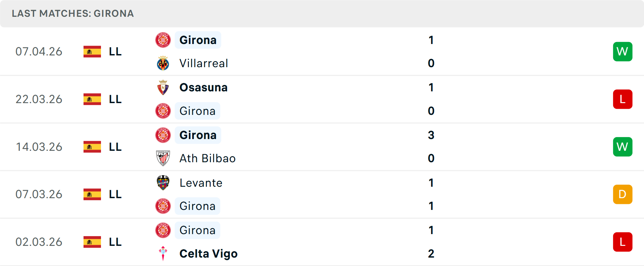Click the Villarreal club crest
644x266 pixels.
pos(163,63)
